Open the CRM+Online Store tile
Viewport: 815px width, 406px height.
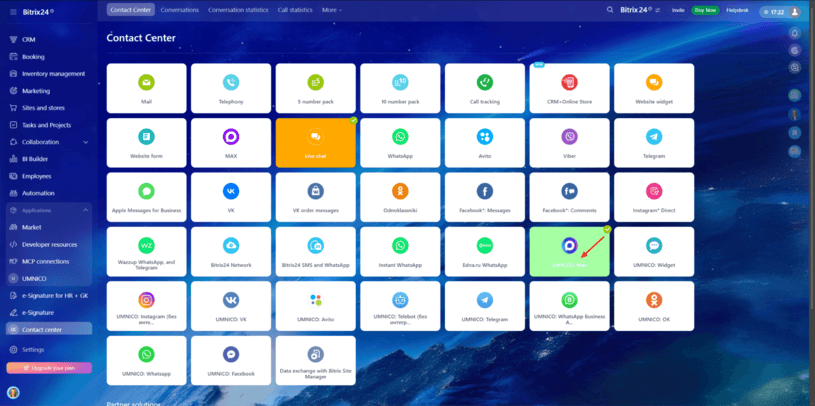coord(570,88)
